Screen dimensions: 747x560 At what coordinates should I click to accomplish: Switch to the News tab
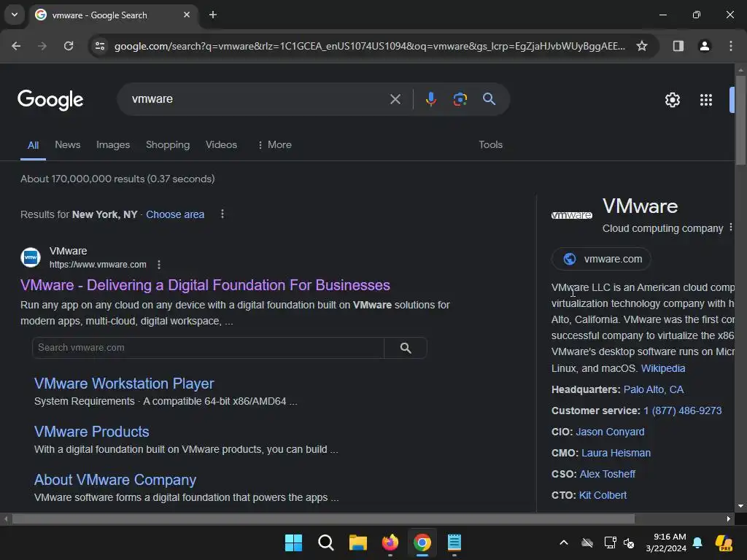[x=68, y=145]
